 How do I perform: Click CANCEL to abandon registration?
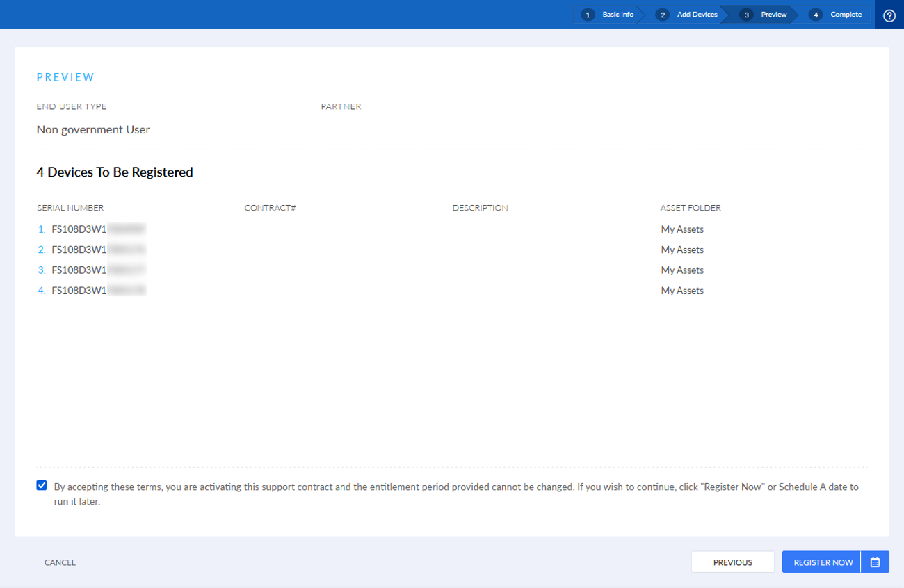click(x=60, y=562)
